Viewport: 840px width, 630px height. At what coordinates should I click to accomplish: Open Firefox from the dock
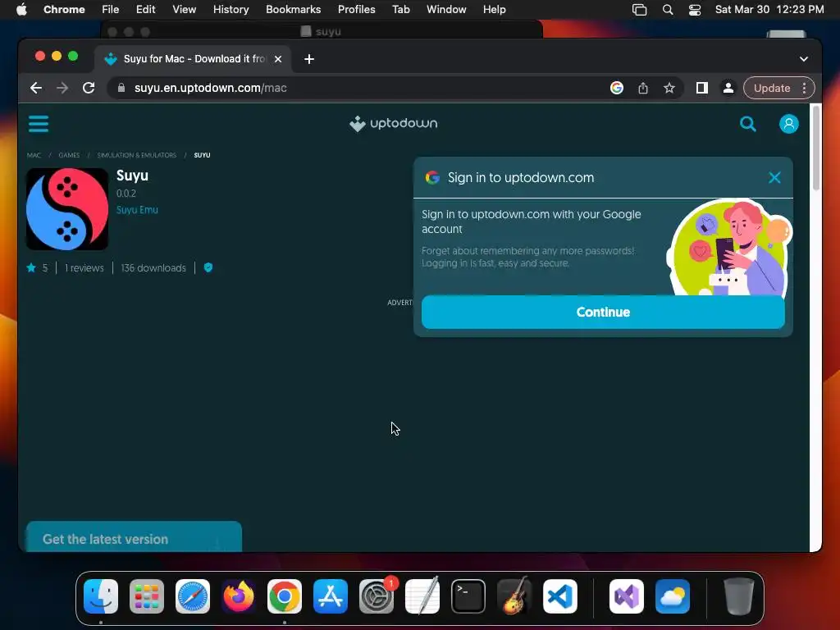239,596
